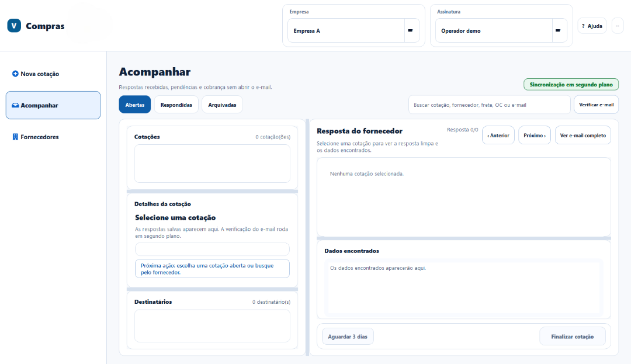Click the Aguardar 3 dias button
The image size is (631, 364).
click(348, 337)
